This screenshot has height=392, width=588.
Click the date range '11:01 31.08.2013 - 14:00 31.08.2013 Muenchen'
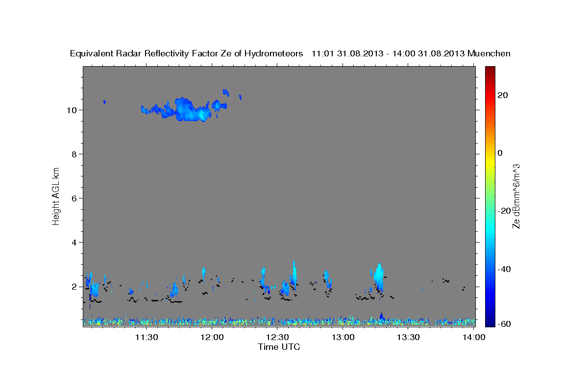[411, 54]
